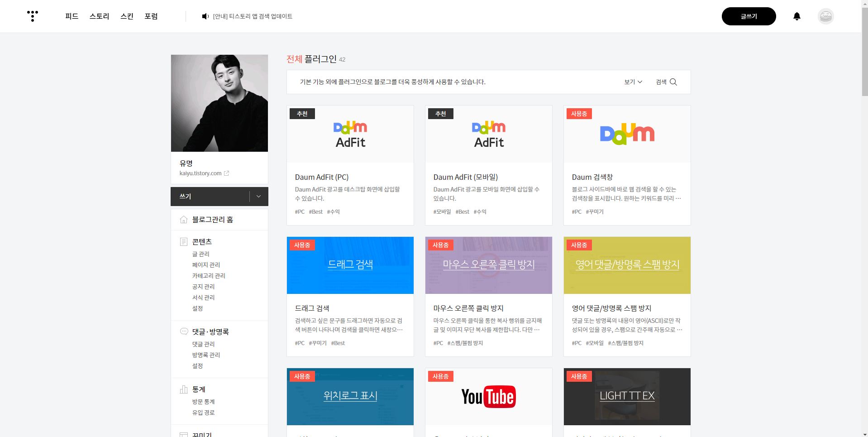
Task: Click the Tistory logo icon
Action: click(33, 16)
